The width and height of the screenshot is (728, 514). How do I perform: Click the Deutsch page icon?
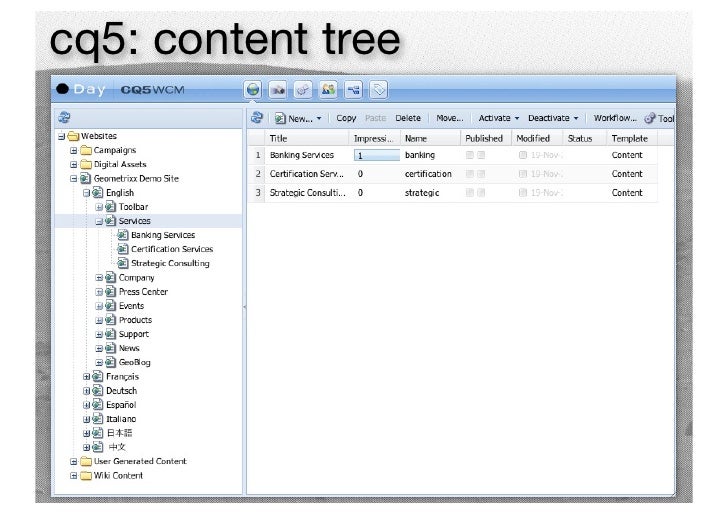pos(98,390)
